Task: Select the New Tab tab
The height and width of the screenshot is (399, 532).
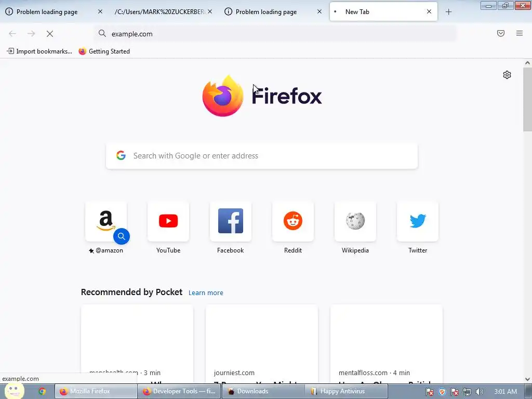Action: pyautogui.click(x=383, y=12)
